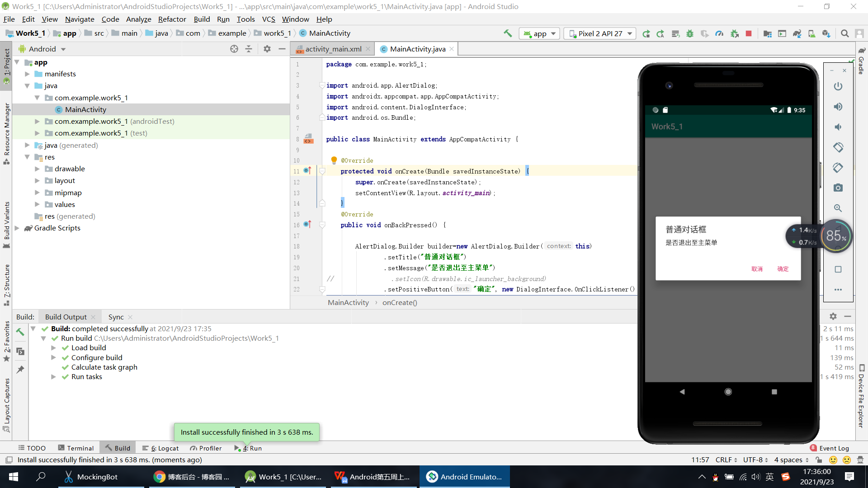Open the Pixel 2 API 27 device dropdown
Viewport: 868px width, 488px height.
(x=600, y=33)
